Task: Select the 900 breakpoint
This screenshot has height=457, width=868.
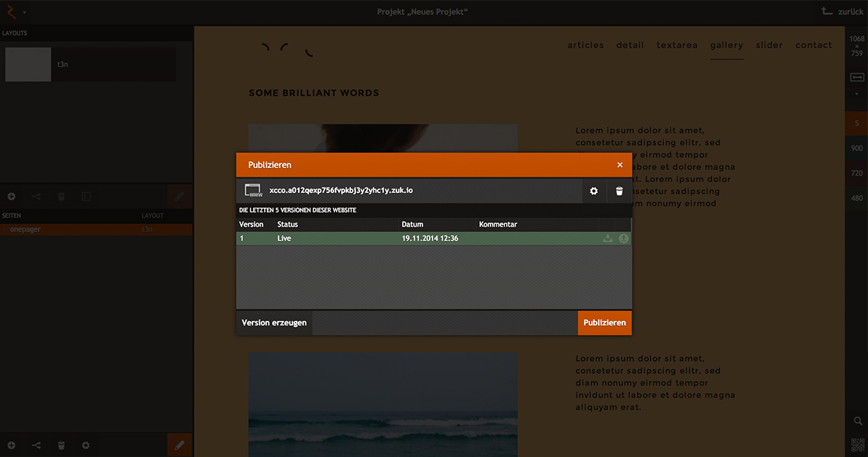Action: 857,148
